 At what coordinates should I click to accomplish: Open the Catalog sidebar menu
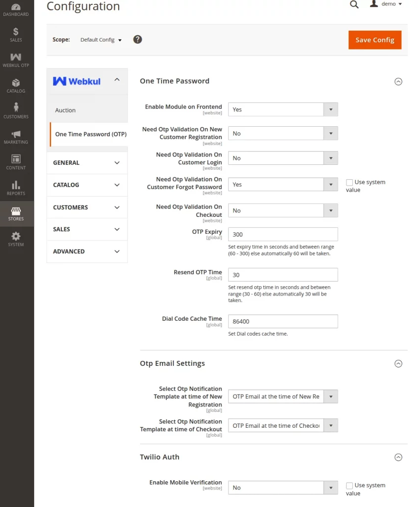pos(16,84)
